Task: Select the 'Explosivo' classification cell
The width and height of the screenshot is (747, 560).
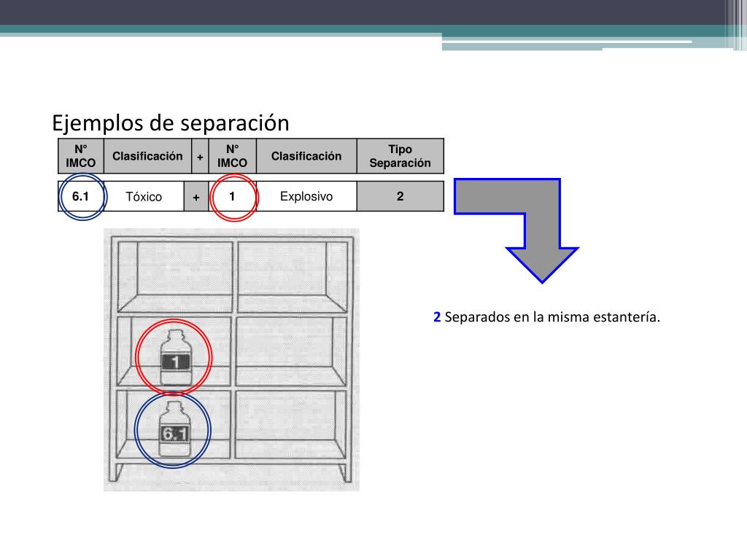Action: (x=306, y=196)
